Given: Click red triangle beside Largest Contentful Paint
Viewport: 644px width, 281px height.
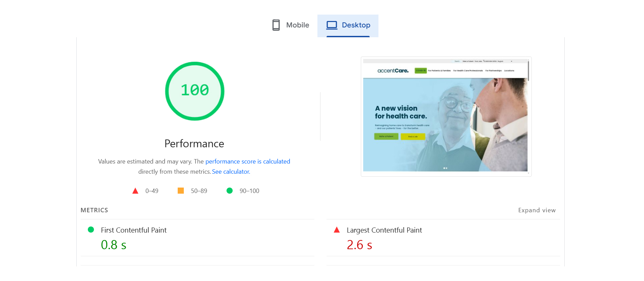Looking at the screenshot, I should click(x=337, y=230).
